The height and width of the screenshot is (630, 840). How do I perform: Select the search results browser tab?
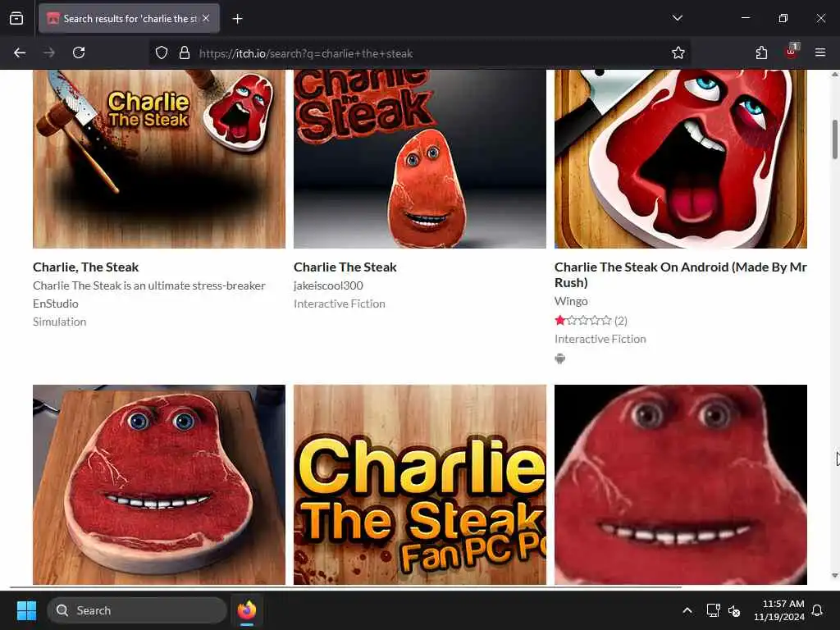click(129, 19)
